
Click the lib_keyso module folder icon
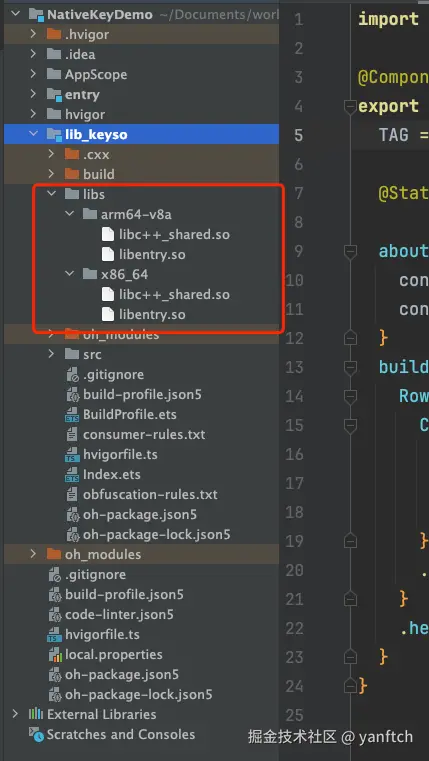click(54, 134)
